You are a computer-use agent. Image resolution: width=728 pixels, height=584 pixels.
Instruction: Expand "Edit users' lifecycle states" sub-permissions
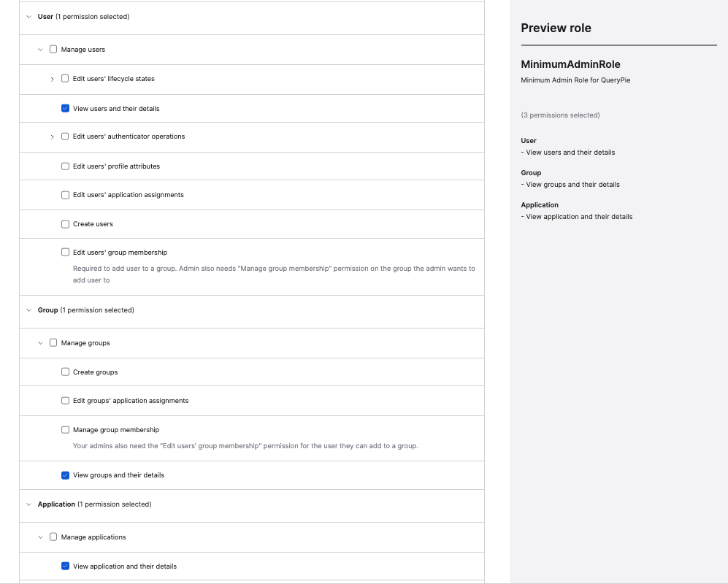[52, 78]
